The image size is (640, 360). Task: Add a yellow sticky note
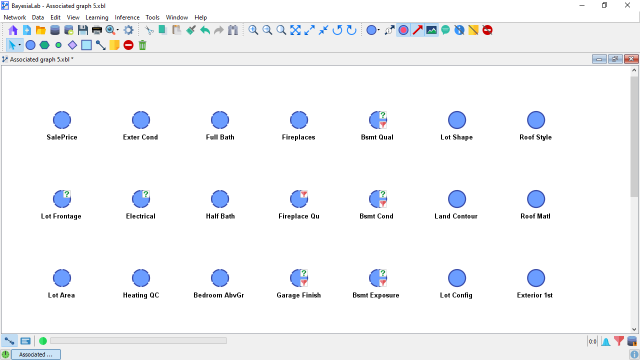click(x=114, y=45)
